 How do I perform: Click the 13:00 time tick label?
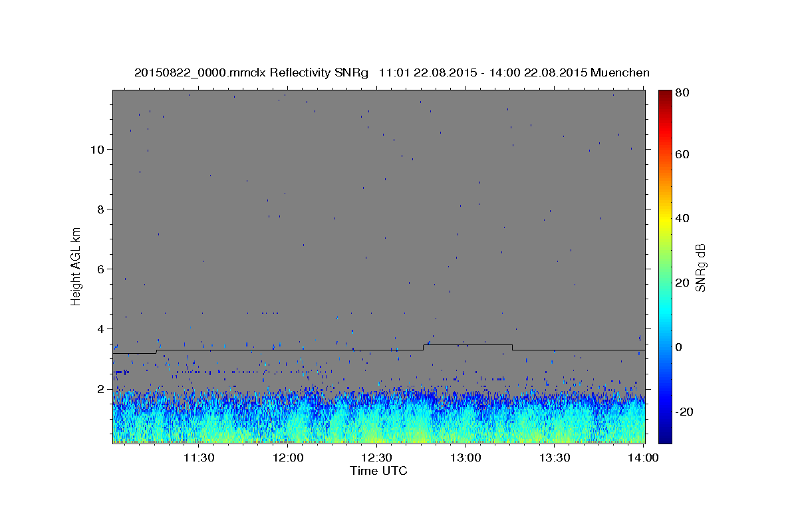465,458
